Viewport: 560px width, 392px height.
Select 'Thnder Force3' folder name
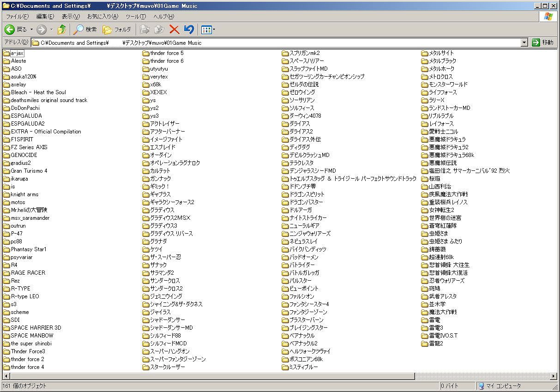pos(28,351)
